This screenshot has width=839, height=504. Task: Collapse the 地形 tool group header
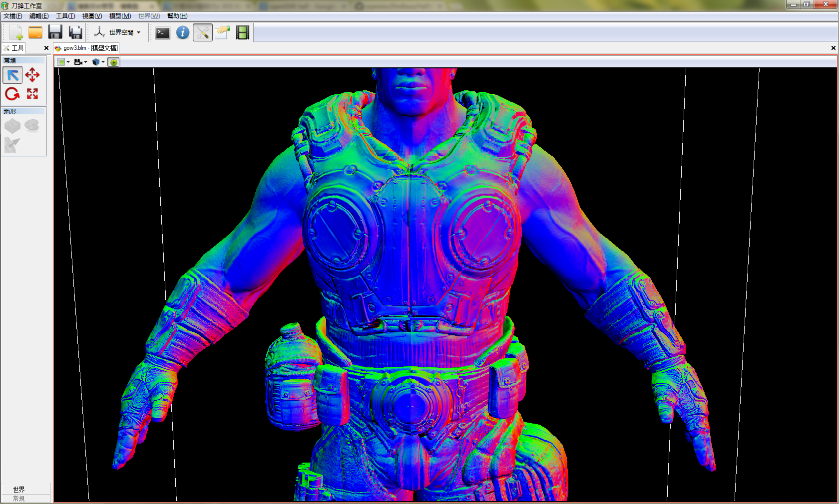(24, 111)
